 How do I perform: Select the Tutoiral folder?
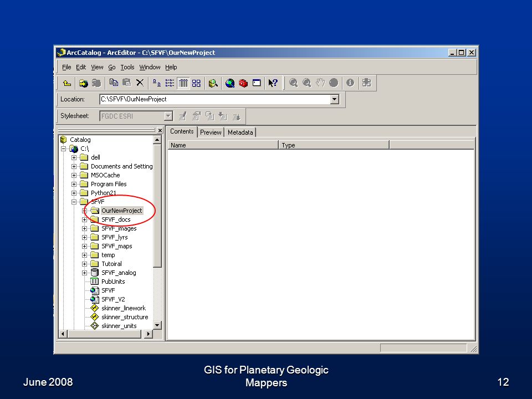(111, 264)
